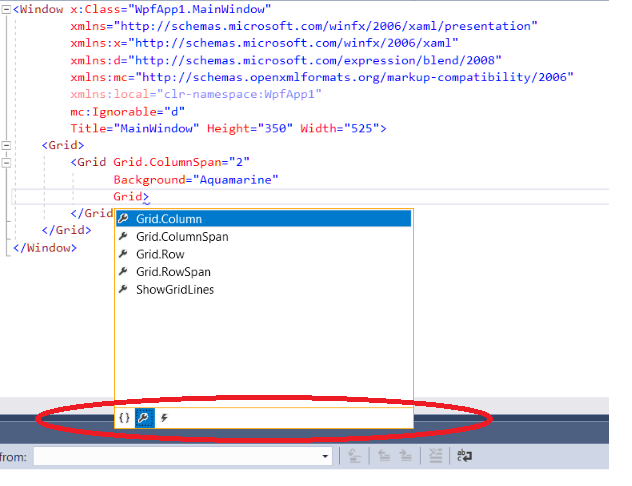Image resolution: width=632 pixels, height=486 pixels.
Task: Pick Grid.Row in the completion list
Action: 264,254
